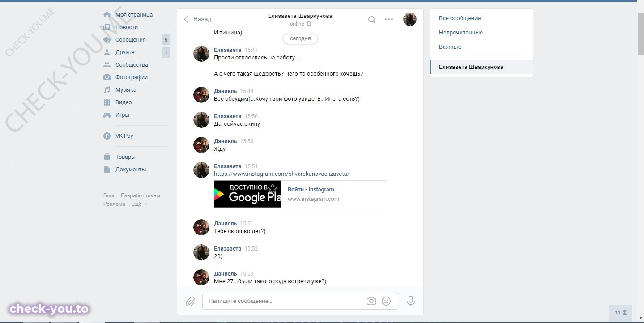Open Блог footer link

coord(109,195)
